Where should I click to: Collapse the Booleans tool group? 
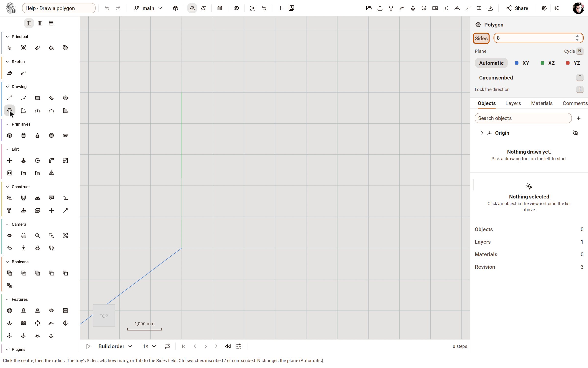(7, 262)
